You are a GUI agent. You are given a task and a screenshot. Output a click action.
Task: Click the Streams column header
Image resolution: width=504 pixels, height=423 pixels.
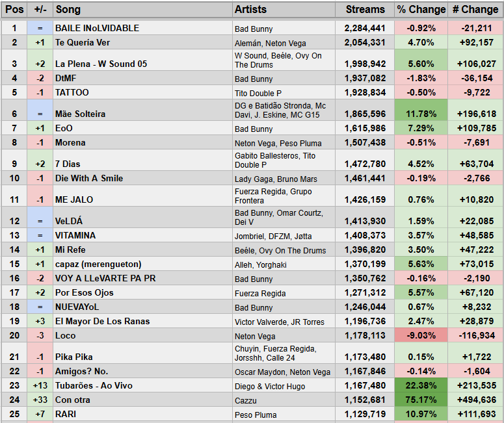365,10
